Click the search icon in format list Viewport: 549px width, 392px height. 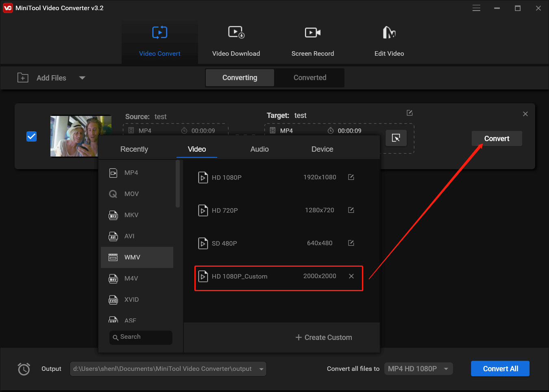pyautogui.click(x=115, y=338)
